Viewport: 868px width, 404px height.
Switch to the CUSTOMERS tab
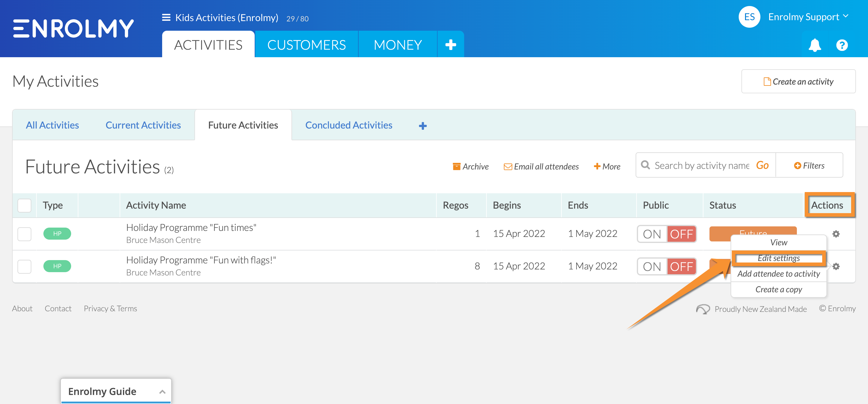click(x=306, y=45)
